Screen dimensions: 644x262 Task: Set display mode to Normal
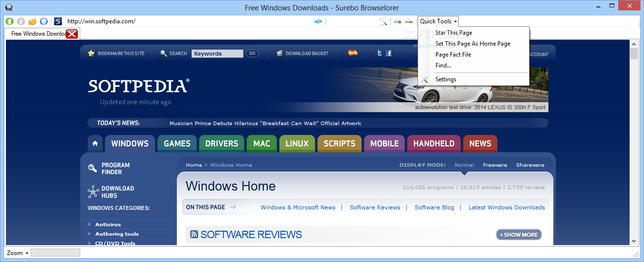(x=464, y=165)
